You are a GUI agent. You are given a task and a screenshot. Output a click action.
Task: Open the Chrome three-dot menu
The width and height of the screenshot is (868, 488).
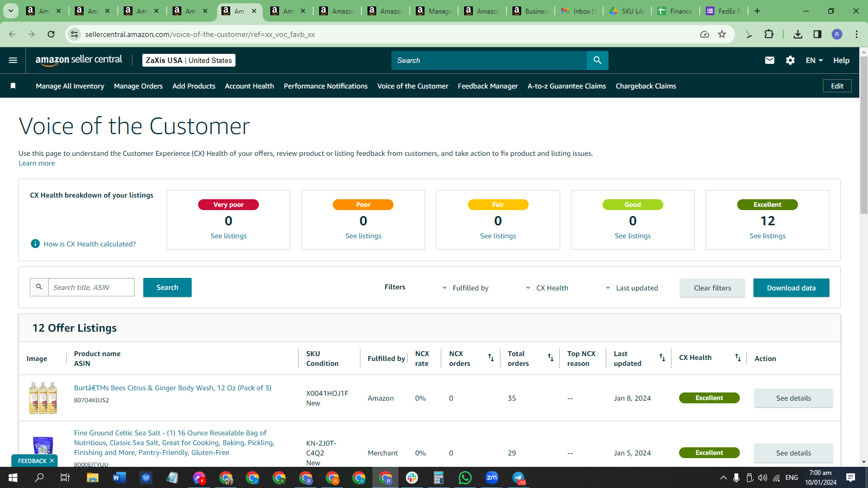point(857,34)
